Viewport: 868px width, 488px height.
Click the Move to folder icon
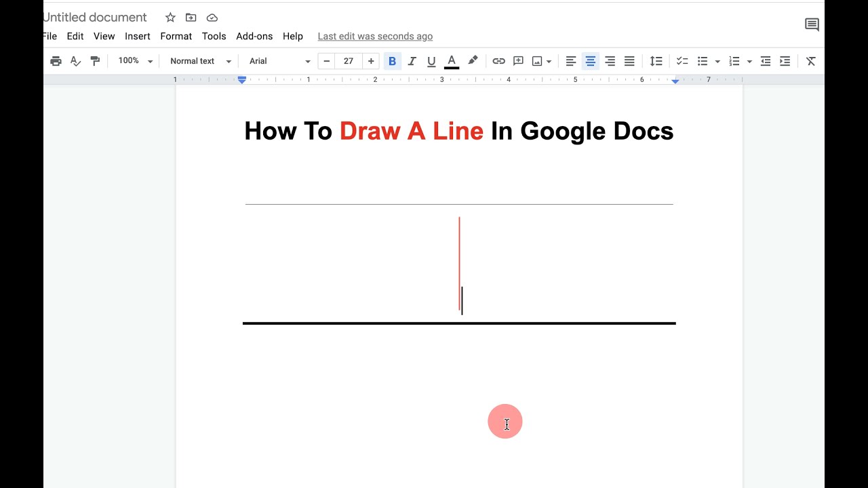(191, 18)
